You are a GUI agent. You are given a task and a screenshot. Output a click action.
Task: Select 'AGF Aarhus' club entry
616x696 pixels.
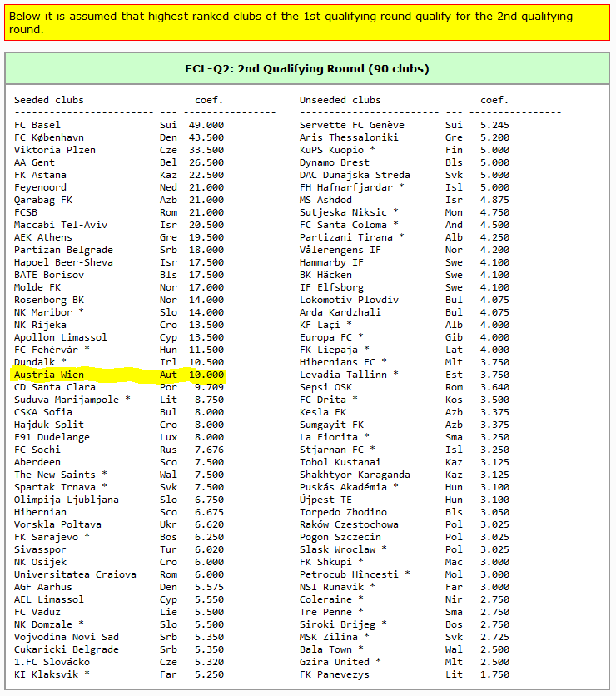pyautogui.click(x=43, y=587)
